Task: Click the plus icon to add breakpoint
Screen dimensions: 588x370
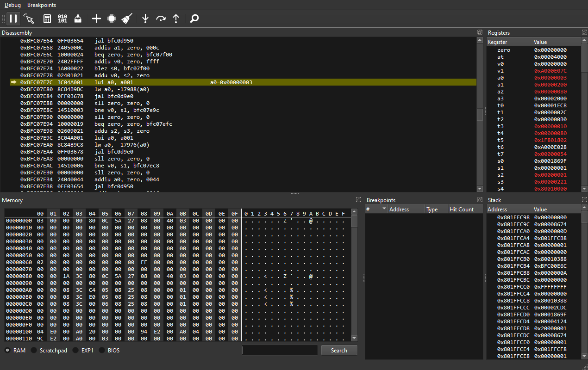Action: pyautogui.click(x=96, y=18)
